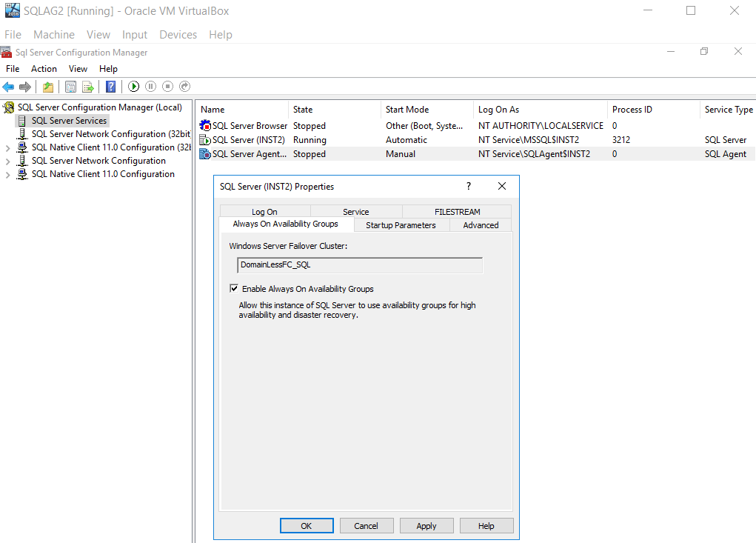
Task: Select the SQL Server Browser service row
Action: pyautogui.click(x=250, y=126)
